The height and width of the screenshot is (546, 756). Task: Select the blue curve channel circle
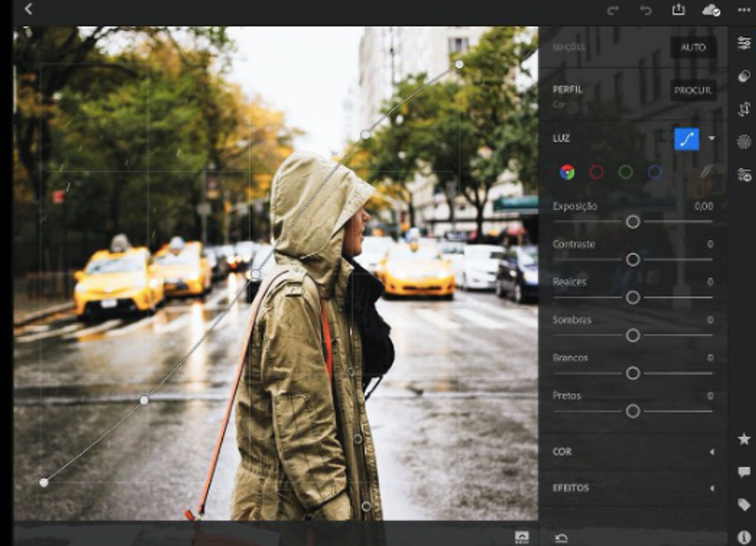pyautogui.click(x=654, y=172)
